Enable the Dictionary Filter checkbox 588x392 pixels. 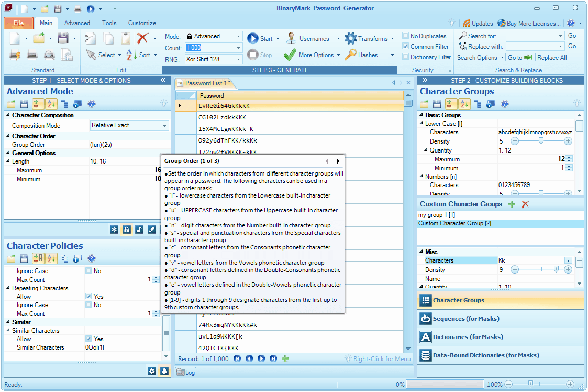click(405, 57)
